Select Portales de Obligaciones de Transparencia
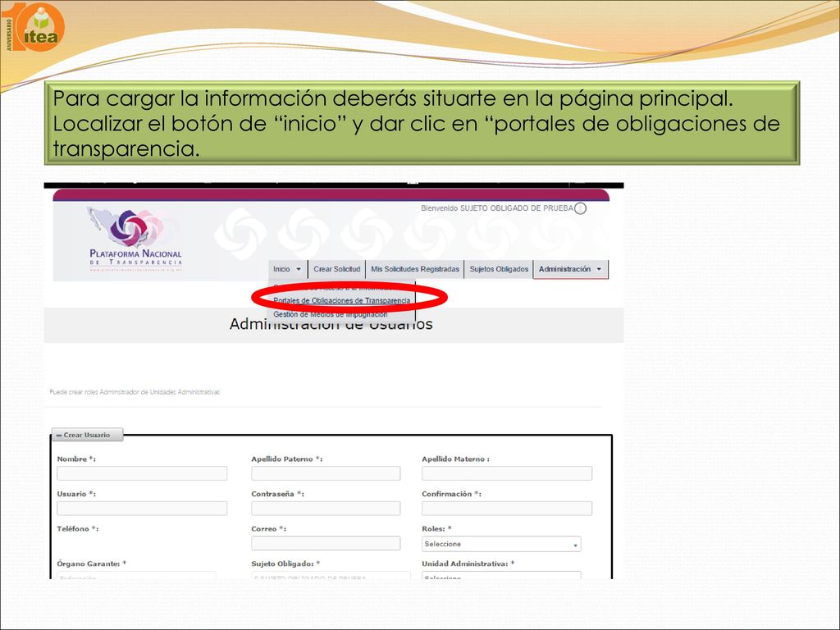 342,300
